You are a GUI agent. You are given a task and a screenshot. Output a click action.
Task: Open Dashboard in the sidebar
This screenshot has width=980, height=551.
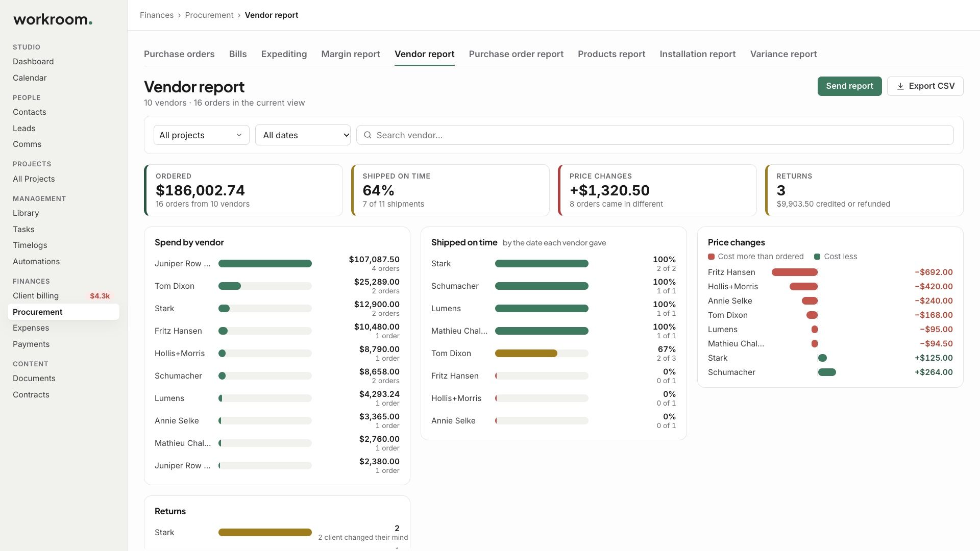[x=33, y=62]
